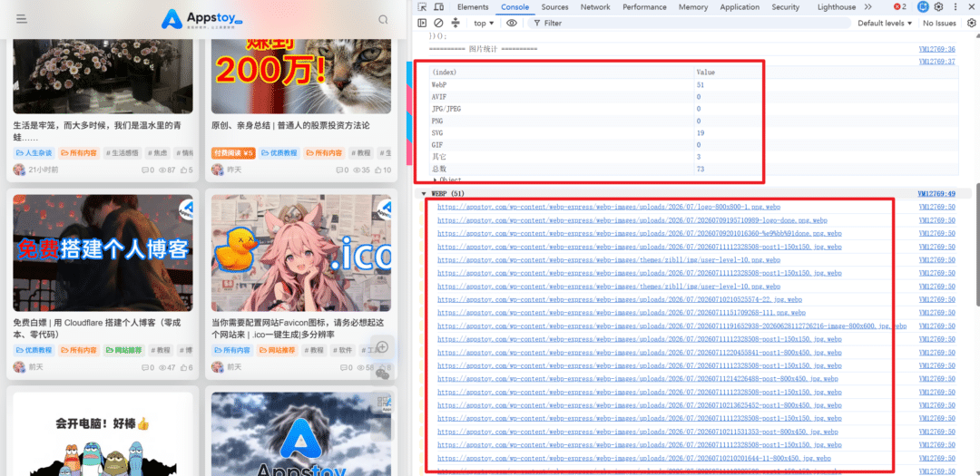
Task: Click the 付费阅读 ¥5 badge
Action: pyautogui.click(x=234, y=153)
